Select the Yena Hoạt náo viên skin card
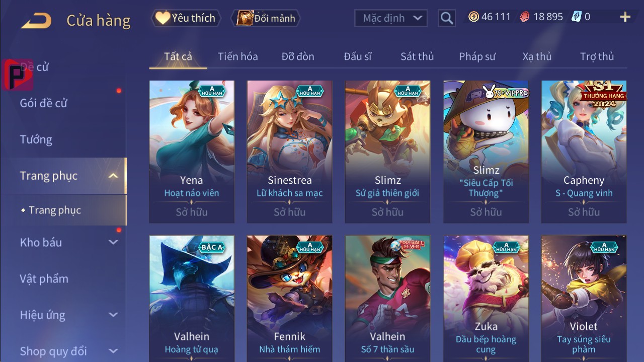644x362 pixels. (192, 152)
